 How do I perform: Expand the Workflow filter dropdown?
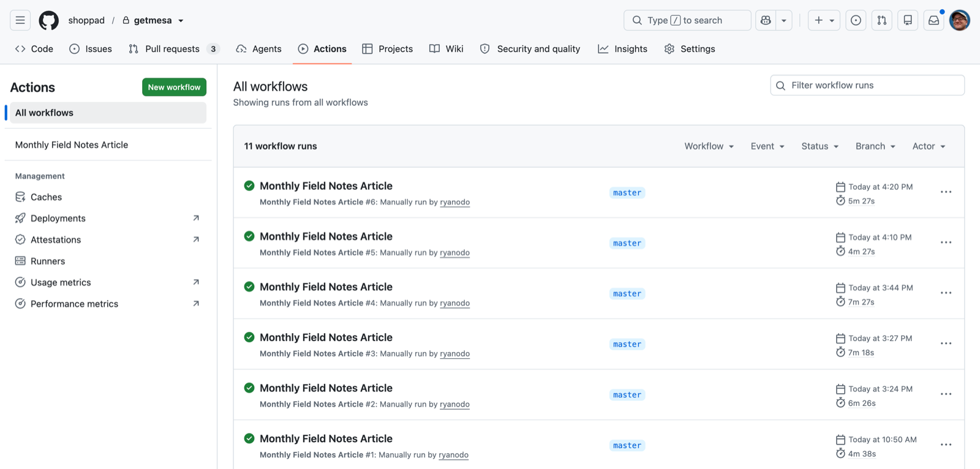tap(709, 146)
